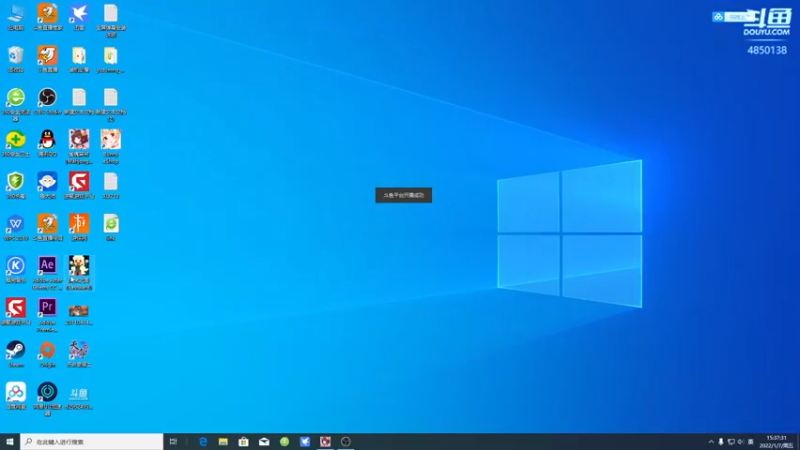800x450 pixels.
Task: Select the image file thumbnail below the pixel game
Action: [x=79, y=314]
